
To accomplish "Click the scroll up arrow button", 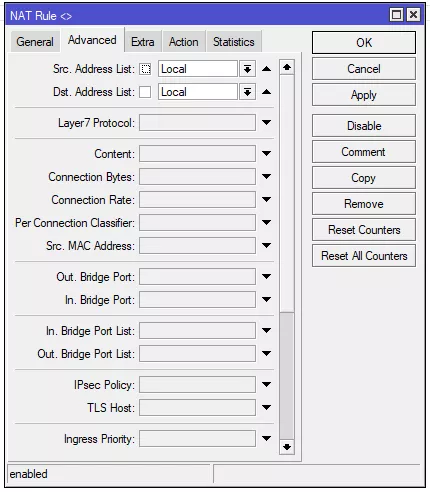I will pos(287,68).
